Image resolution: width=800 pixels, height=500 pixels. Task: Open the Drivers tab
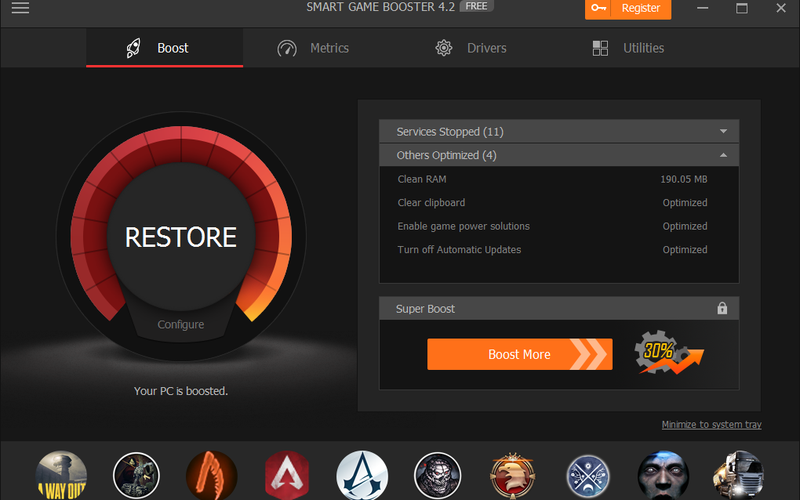click(x=471, y=48)
